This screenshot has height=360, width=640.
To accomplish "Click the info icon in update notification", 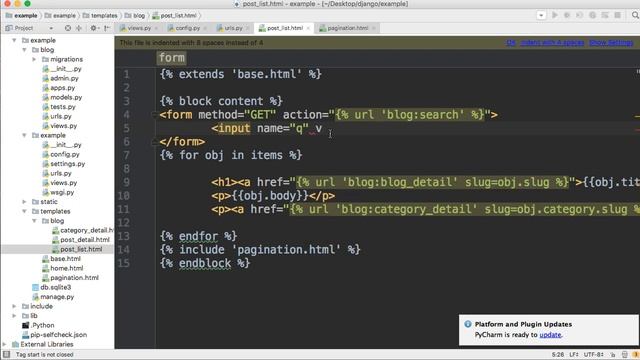I will [468, 324].
